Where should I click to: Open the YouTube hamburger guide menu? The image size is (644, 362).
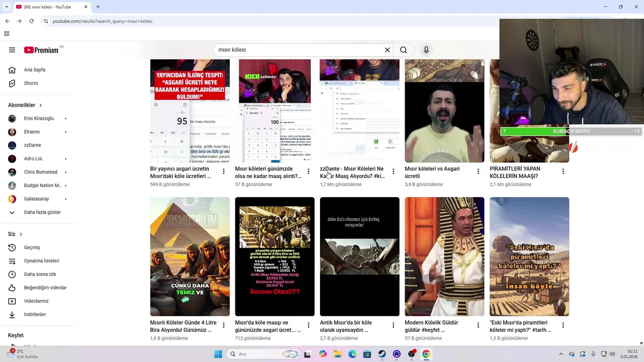pyautogui.click(x=12, y=50)
